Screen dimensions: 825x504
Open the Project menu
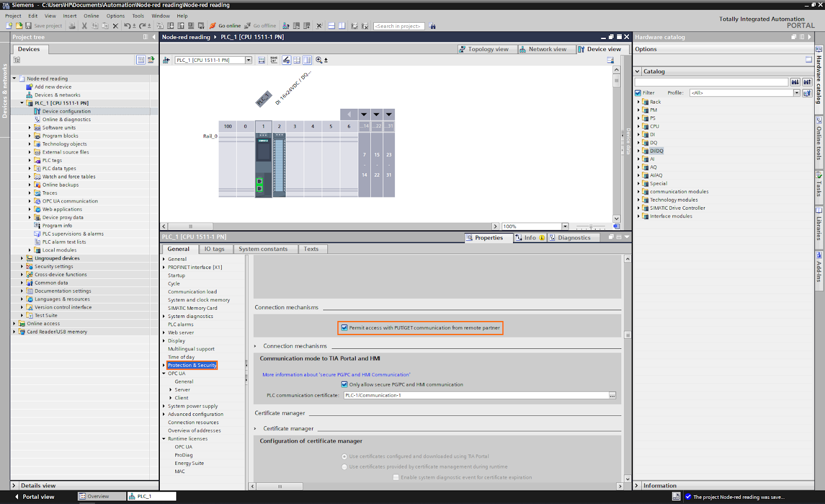point(13,16)
